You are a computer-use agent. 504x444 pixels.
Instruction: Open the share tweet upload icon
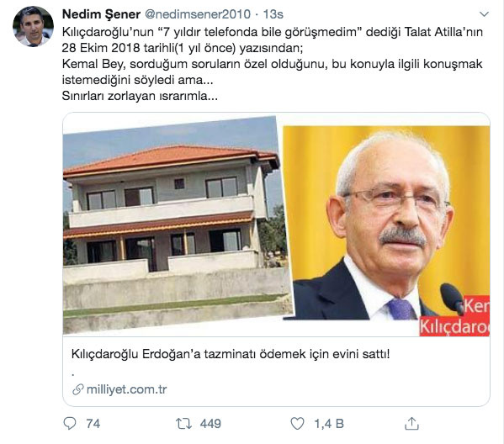pos(411,424)
